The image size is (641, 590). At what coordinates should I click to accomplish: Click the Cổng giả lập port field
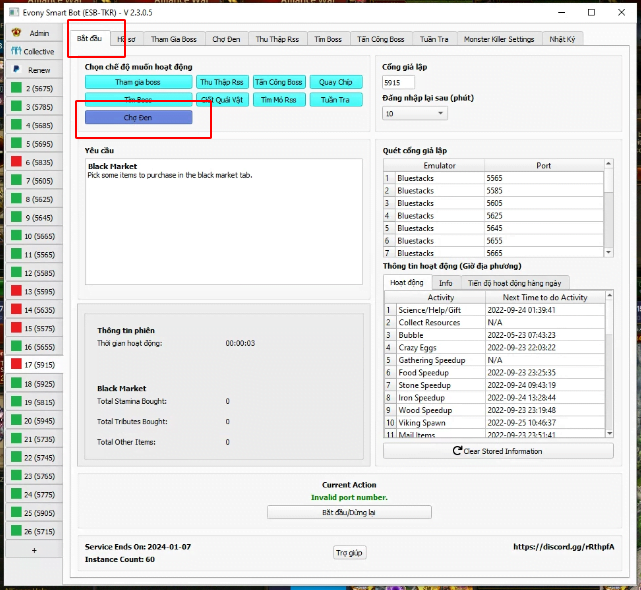[x=399, y=82]
